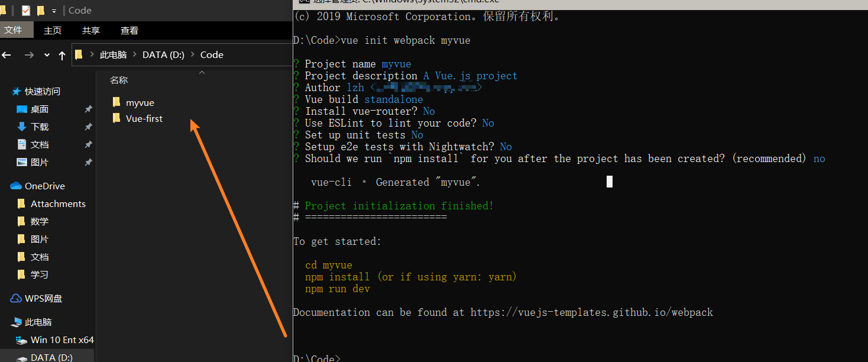Click the pin icon beside pinned 文档
868x362 pixels.
click(x=88, y=145)
